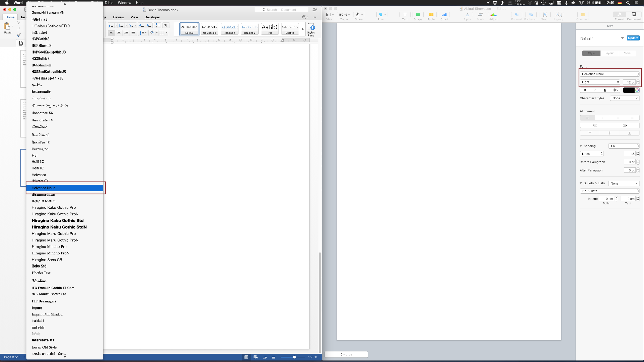644x362 pixels.
Task: Toggle Underline in Pages Font section
Action: (x=605, y=90)
